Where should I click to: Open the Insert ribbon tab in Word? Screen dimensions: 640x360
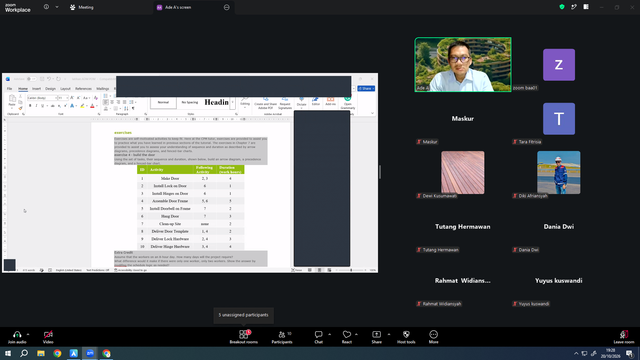click(37, 89)
